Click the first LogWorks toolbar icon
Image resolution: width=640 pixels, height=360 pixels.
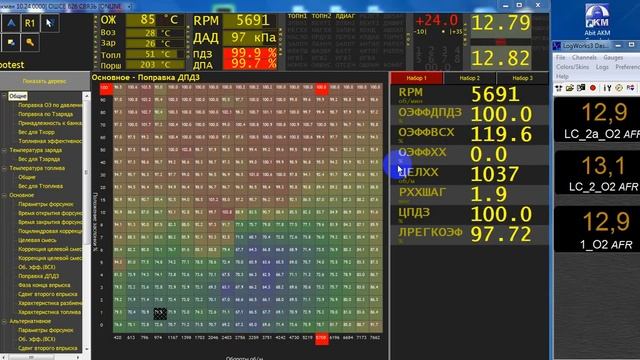558,88
